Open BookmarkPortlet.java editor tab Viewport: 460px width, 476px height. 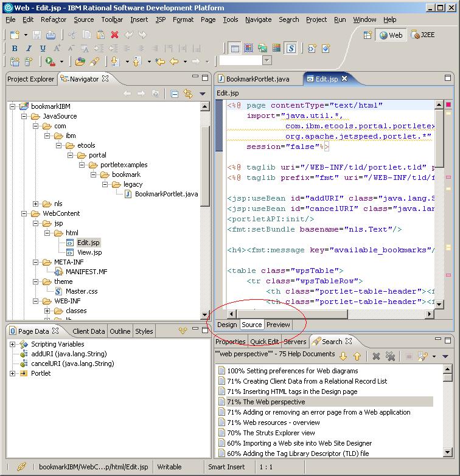tap(257, 79)
